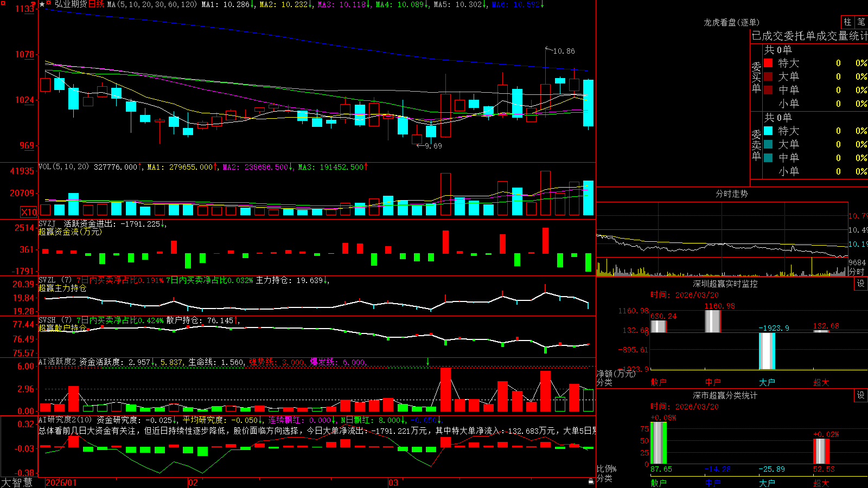
Task: Click the 大户 -1923.9 bar in the real-time monitor
Action: coord(767,351)
